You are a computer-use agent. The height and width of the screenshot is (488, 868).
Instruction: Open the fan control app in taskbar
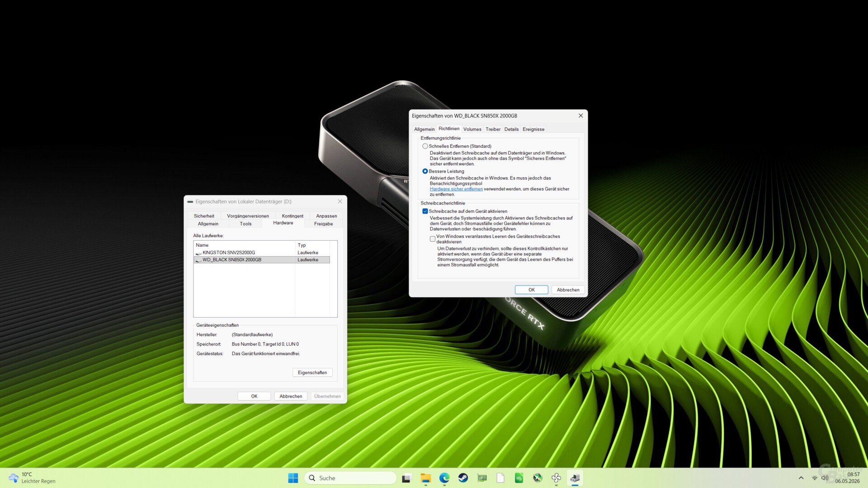(x=556, y=478)
